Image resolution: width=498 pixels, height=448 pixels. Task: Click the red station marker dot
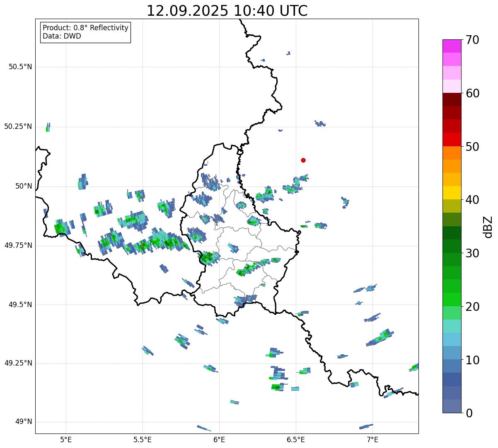pyautogui.click(x=303, y=160)
